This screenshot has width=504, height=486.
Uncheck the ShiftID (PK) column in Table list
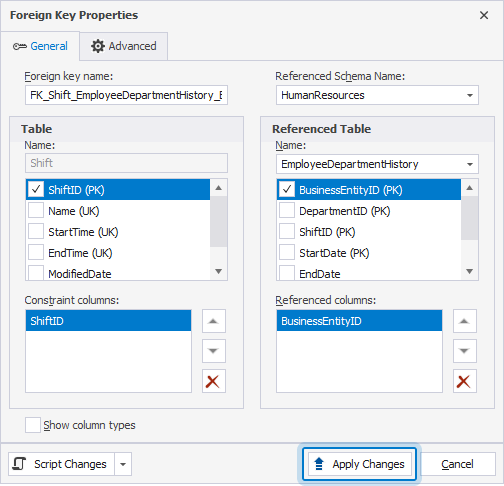(x=36, y=190)
